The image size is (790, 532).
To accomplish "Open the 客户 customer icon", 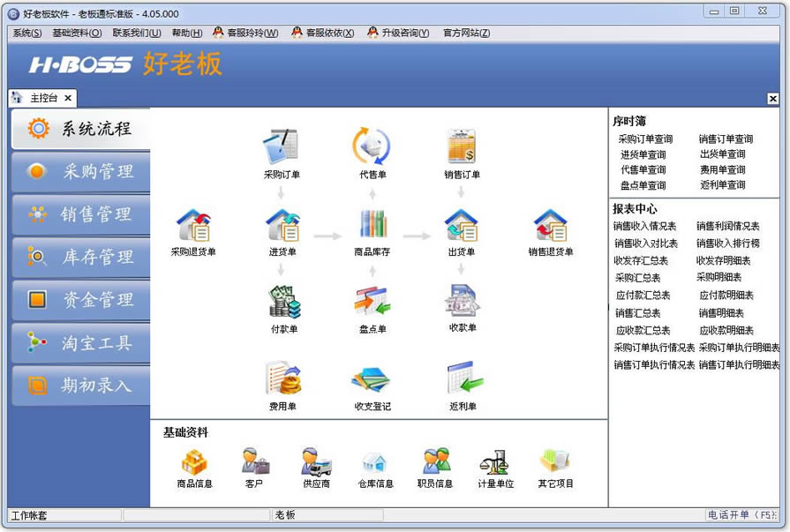I will [254, 461].
